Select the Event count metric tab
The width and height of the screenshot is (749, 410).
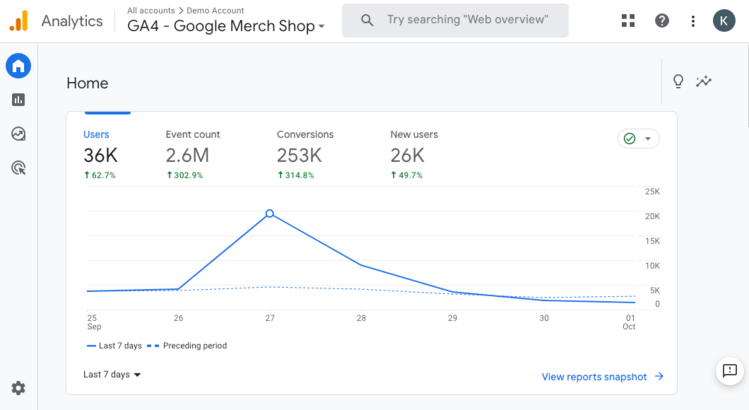tap(193, 154)
